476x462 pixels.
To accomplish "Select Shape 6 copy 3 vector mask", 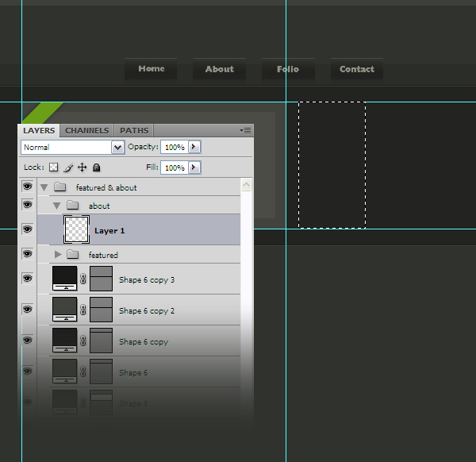I will coord(101,279).
